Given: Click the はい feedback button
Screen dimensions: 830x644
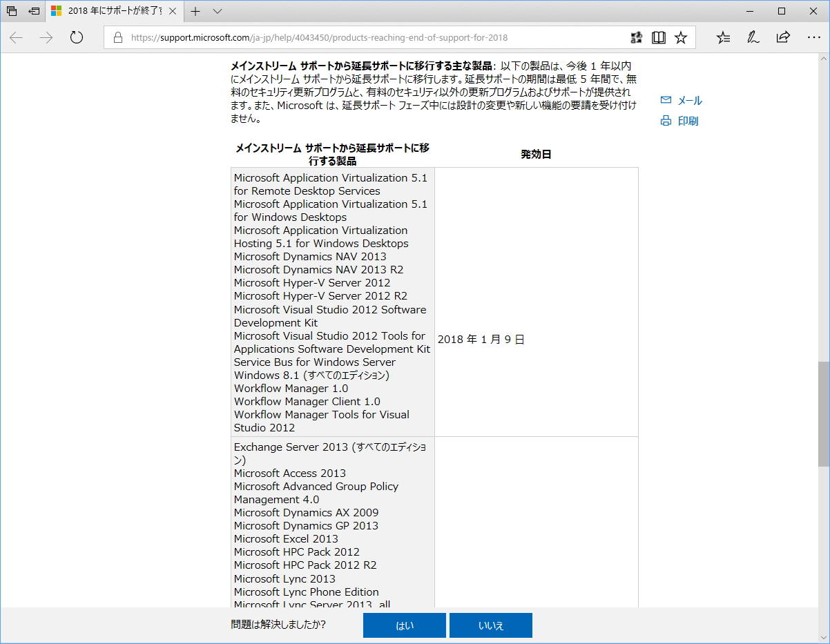Looking at the screenshot, I should (405, 625).
